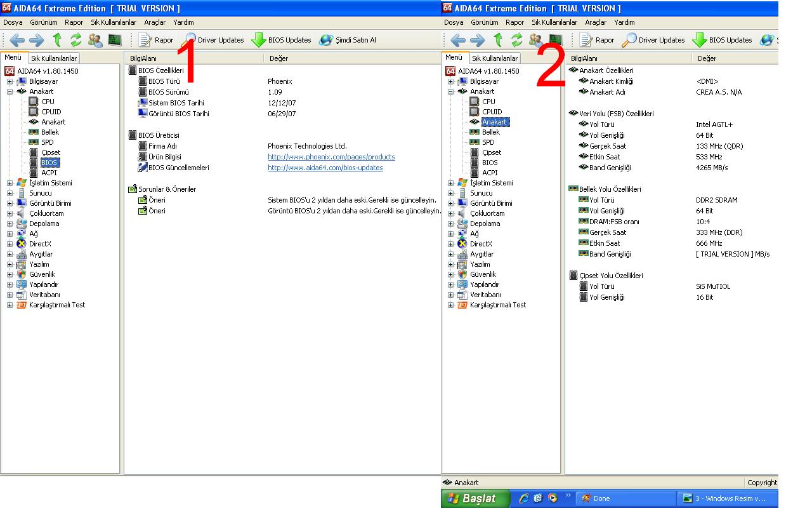
Task: Open Rapor toolbar button in right window
Action: click(x=597, y=40)
